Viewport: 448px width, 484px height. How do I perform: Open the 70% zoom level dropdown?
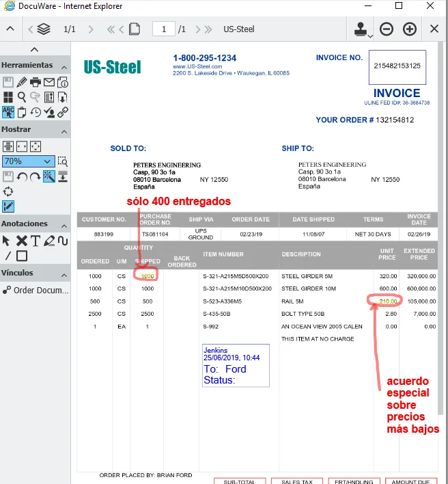click(x=29, y=161)
